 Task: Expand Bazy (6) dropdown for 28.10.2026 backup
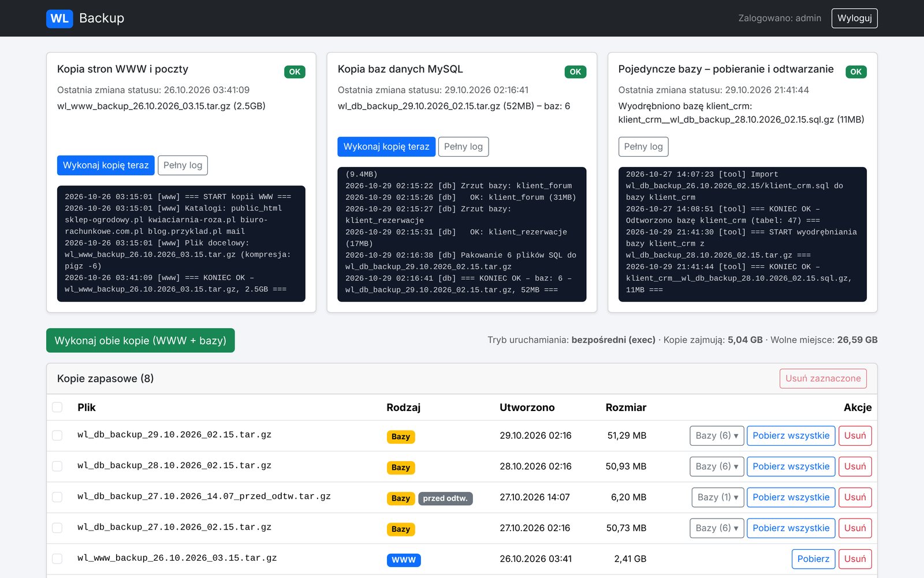point(717,466)
